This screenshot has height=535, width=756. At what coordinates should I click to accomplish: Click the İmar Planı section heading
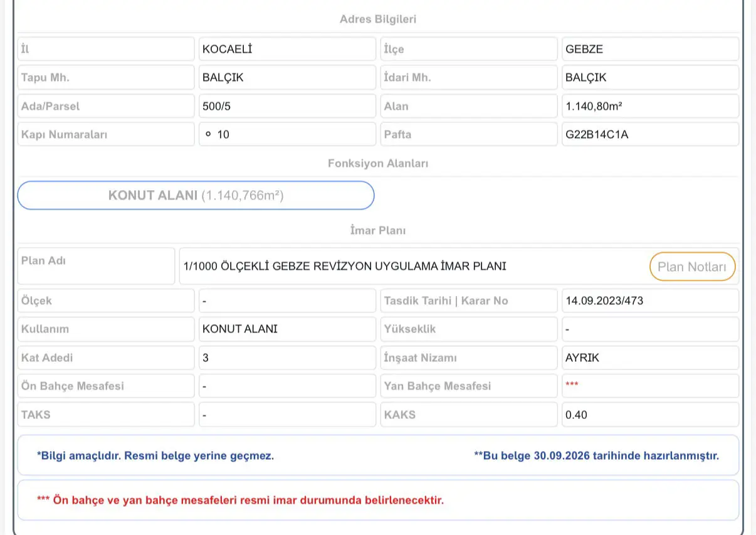point(378,231)
